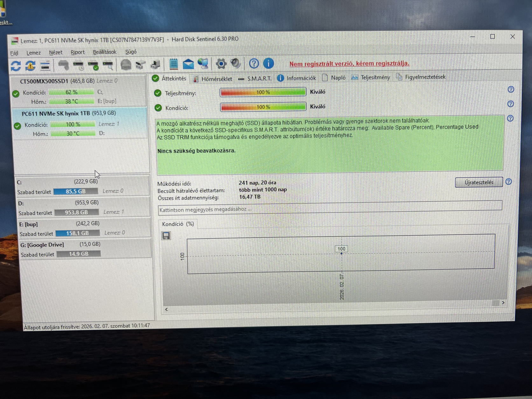Select the PC611 NVMe SK hynix 1TB disk
Screen dimensions: 532x399
tap(80, 123)
